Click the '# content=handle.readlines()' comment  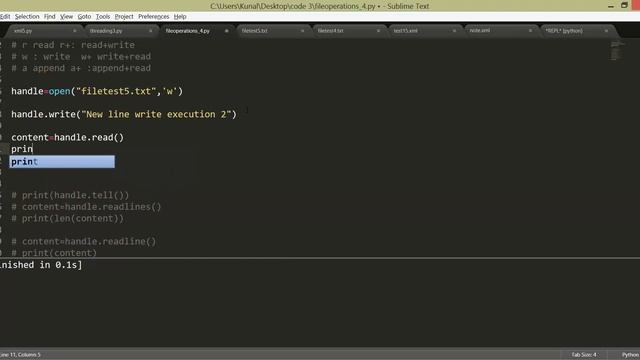coord(87,207)
